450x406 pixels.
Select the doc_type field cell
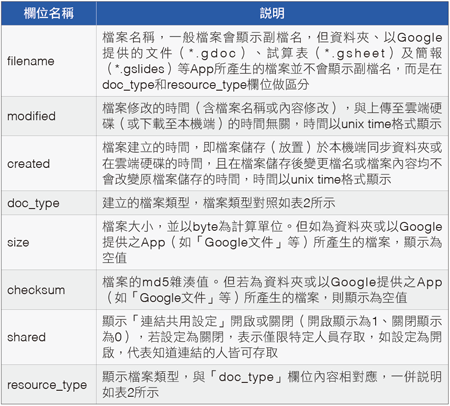coord(49,203)
